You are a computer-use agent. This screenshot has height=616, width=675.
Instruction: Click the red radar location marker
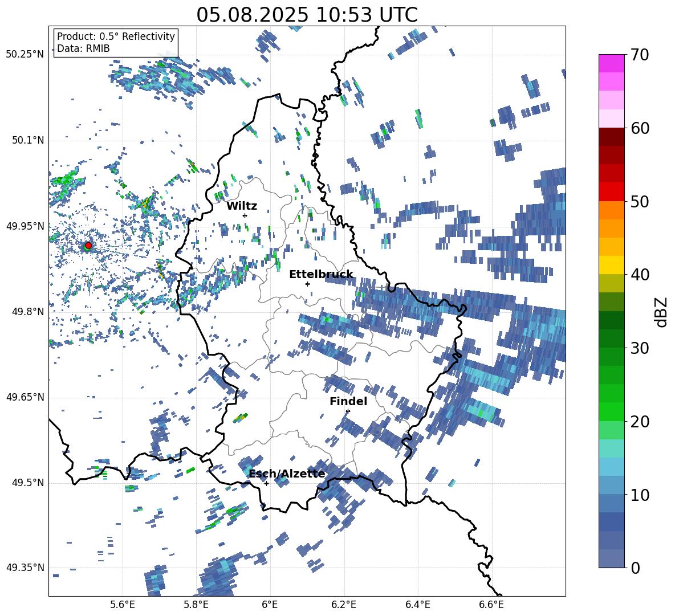click(x=88, y=245)
